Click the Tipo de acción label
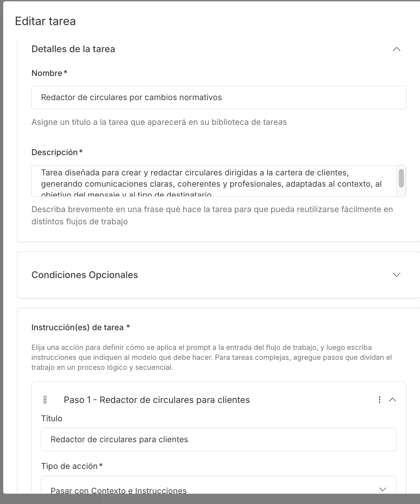Image resolution: width=420 pixels, height=504 pixels. click(70, 466)
